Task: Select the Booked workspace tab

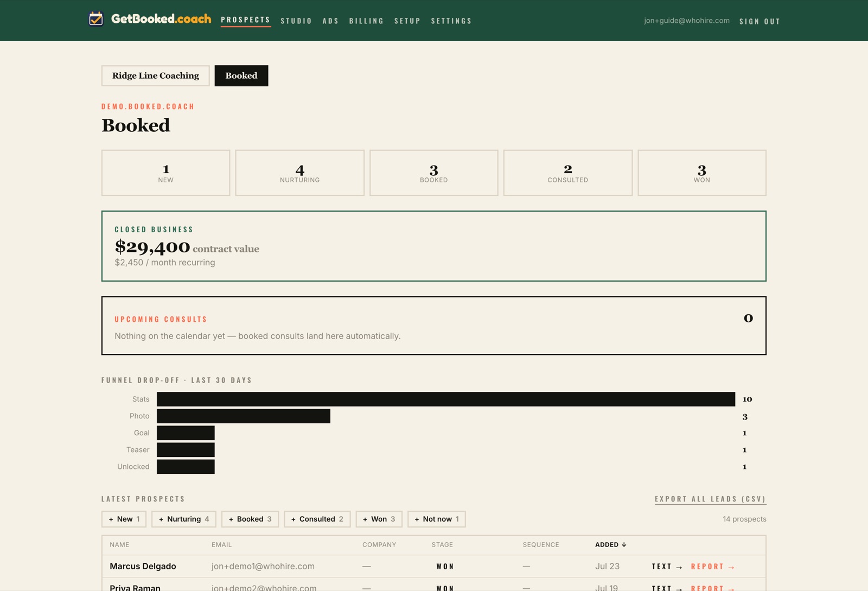Action: [x=241, y=75]
